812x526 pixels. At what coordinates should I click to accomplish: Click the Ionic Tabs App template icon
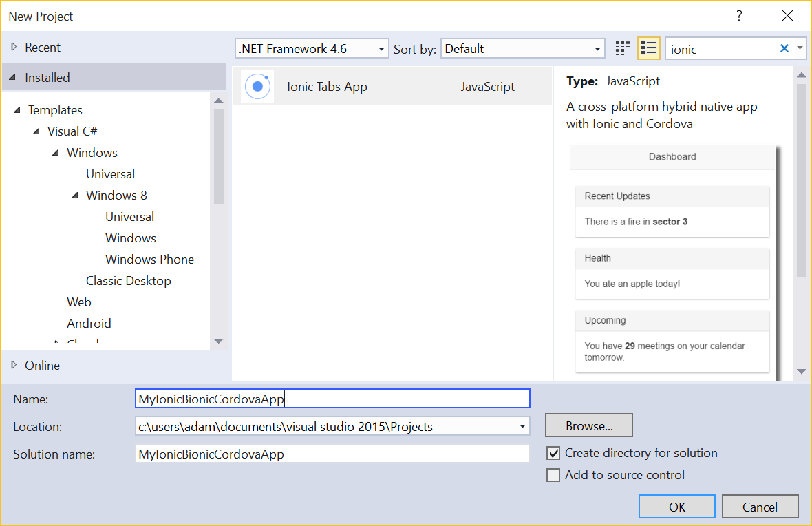tap(257, 86)
